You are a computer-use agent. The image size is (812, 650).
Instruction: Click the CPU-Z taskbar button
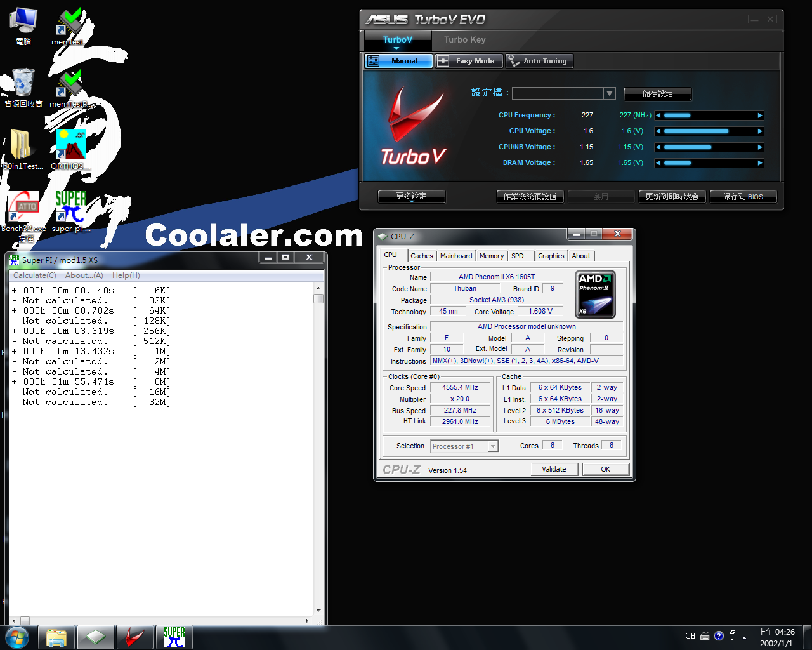tap(96, 637)
